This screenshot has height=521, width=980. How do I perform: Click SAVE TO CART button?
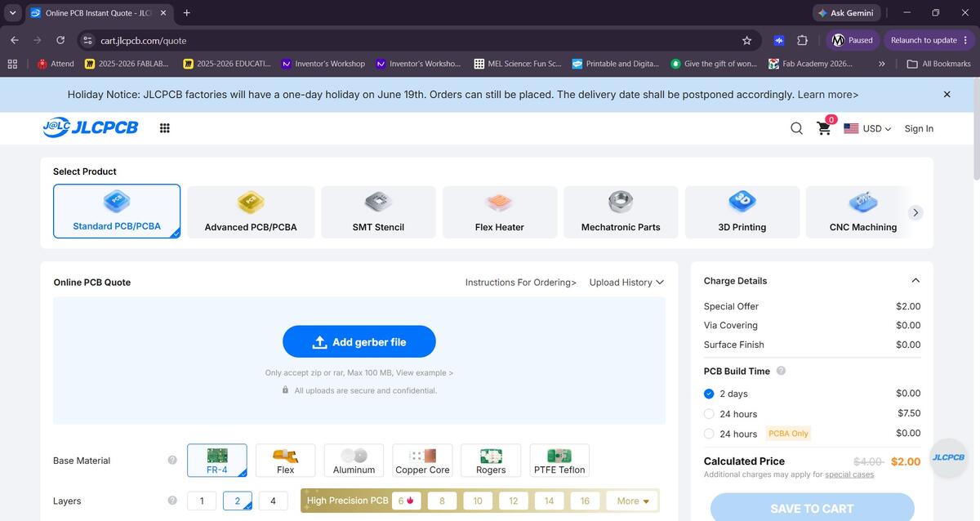[x=812, y=507]
